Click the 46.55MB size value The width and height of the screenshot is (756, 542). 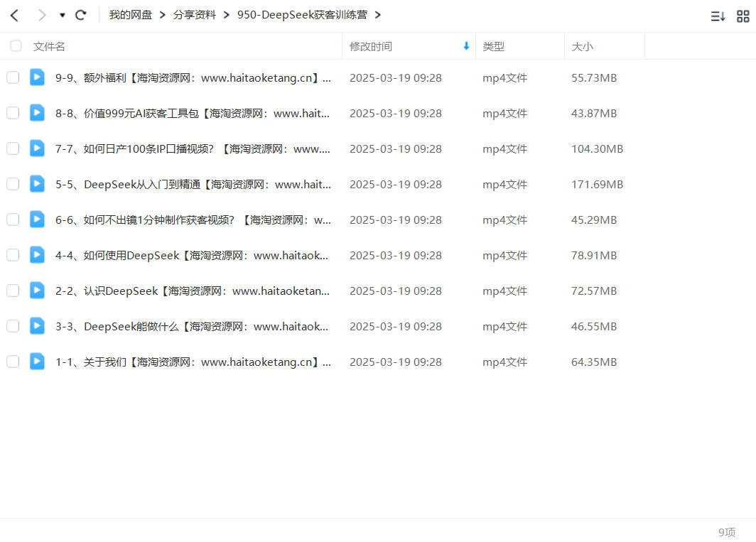point(594,327)
